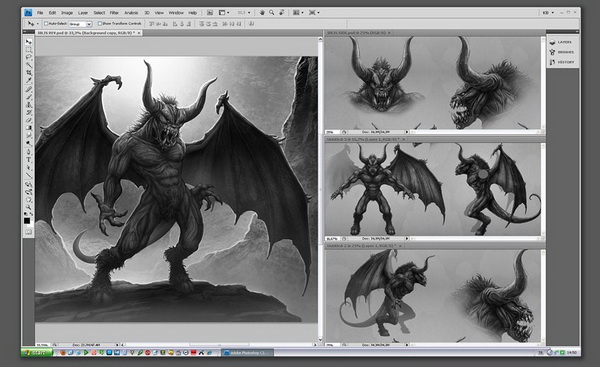The image size is (600, 367).
Task: Select the Line shape tool
Action: pos(28,175)
